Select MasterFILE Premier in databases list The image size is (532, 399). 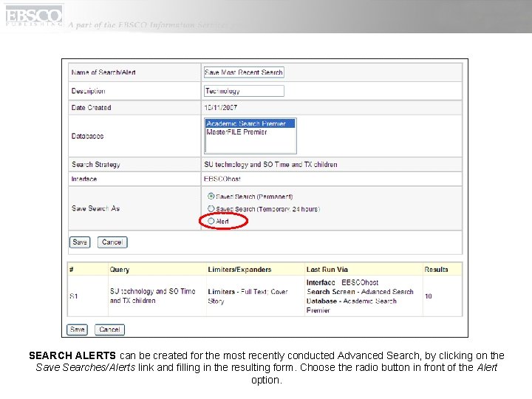point(236,132)
